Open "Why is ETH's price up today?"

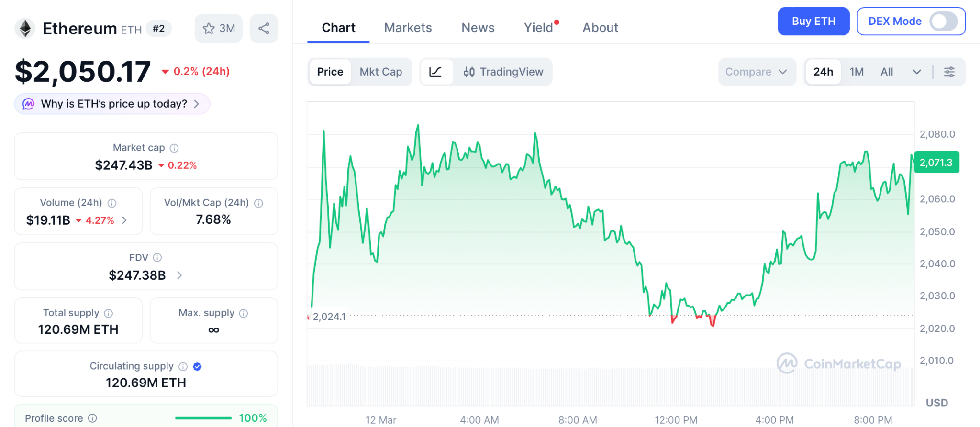coord(113,104)
